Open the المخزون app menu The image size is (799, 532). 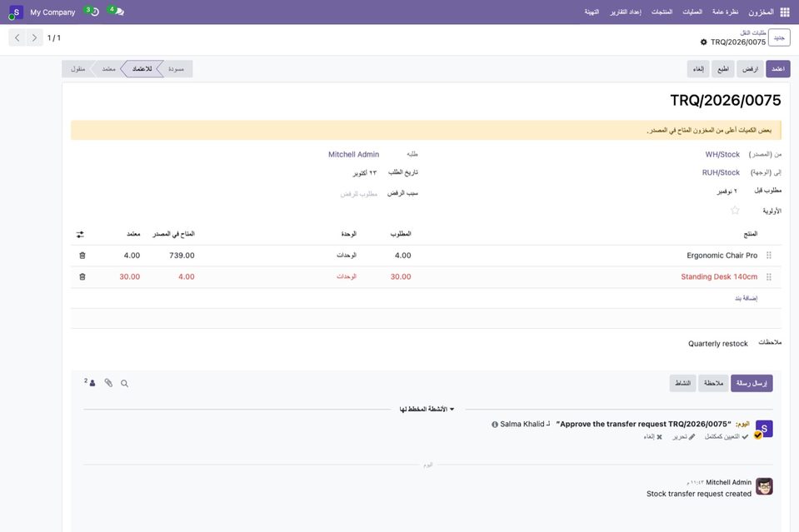761,12
